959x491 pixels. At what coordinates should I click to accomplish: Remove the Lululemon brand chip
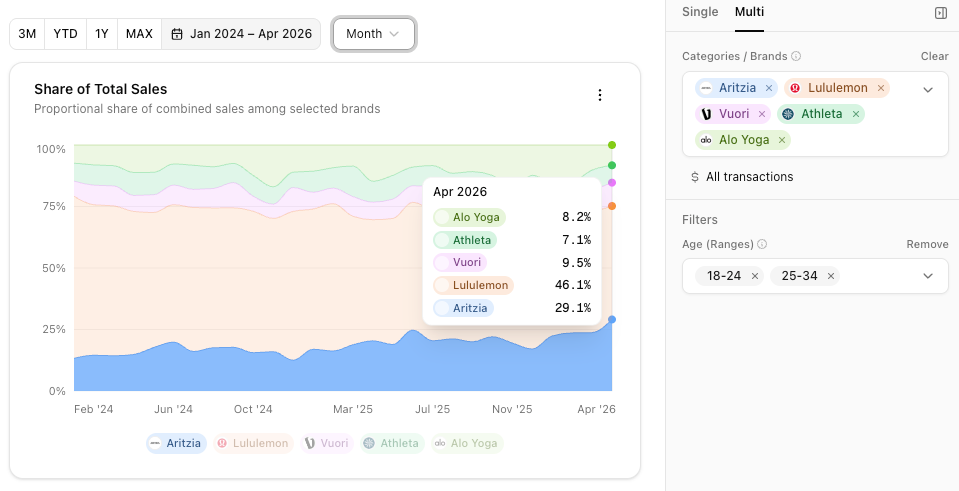881,88
